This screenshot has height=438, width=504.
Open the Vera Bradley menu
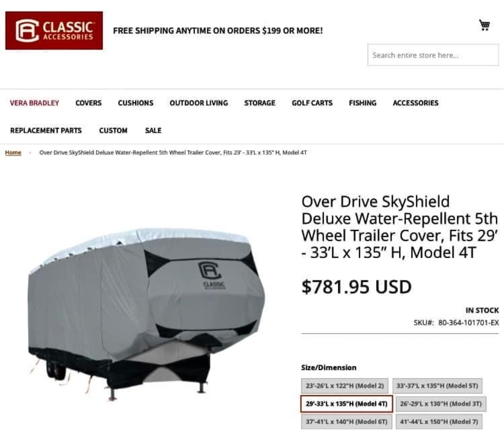point(34,103)
